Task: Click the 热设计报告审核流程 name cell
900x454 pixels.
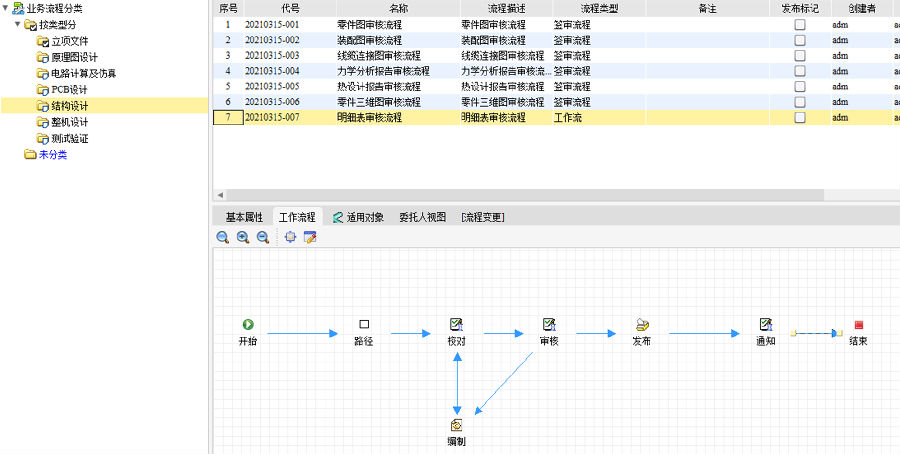Action: pyautogui.click(x=398, y=87)
